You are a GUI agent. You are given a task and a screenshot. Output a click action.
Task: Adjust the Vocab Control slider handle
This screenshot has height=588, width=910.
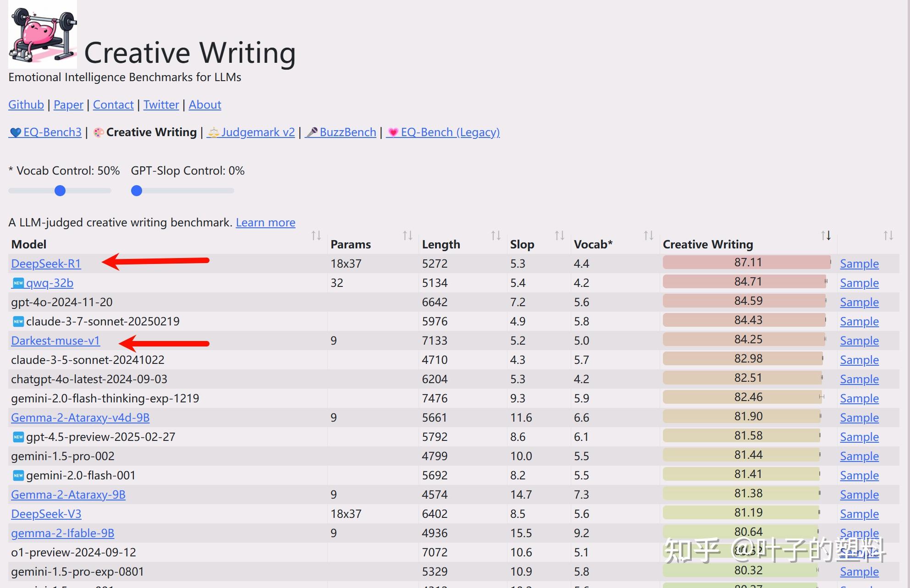60,191
